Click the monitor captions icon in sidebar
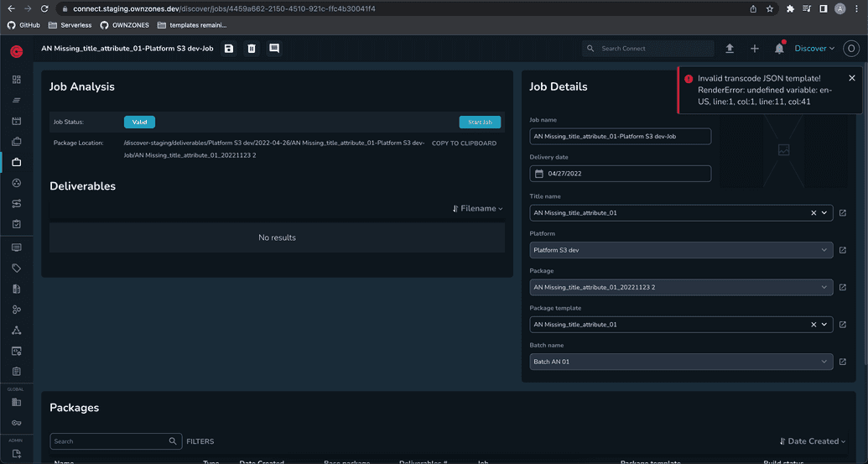This screenshot has height=464, width=868. [x=17, y=248]
